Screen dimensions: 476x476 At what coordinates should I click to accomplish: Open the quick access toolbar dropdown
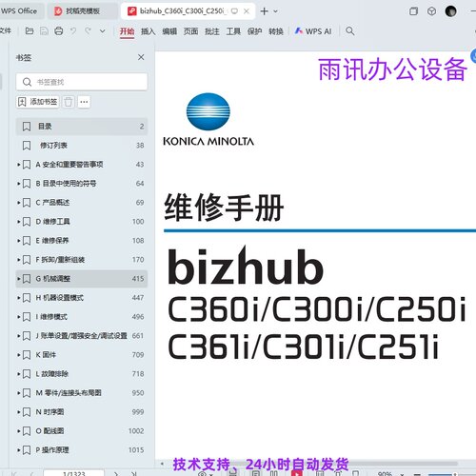[103, 31]
